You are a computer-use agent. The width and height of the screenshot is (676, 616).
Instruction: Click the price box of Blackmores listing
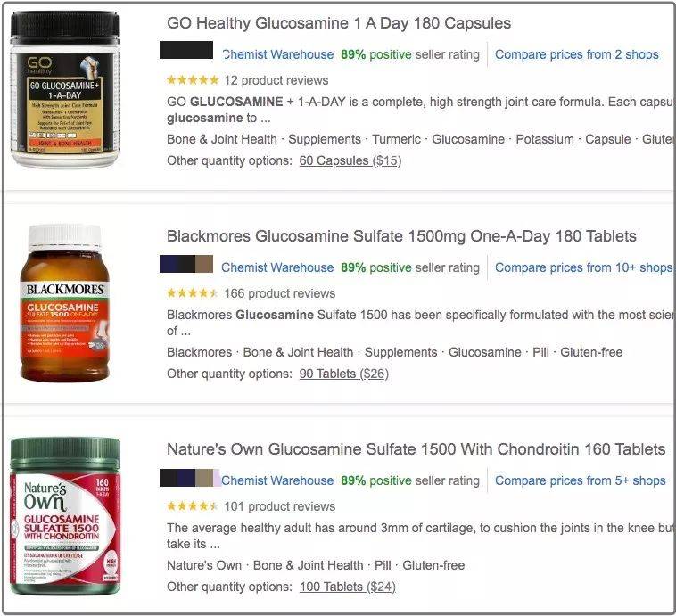pos(186,264)
